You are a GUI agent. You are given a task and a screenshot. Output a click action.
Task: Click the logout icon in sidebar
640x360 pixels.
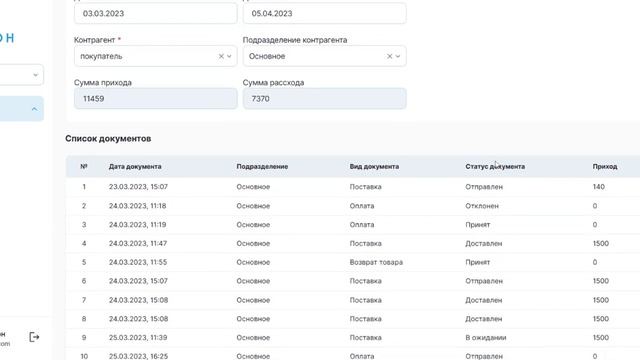click(x=34, y=337)
